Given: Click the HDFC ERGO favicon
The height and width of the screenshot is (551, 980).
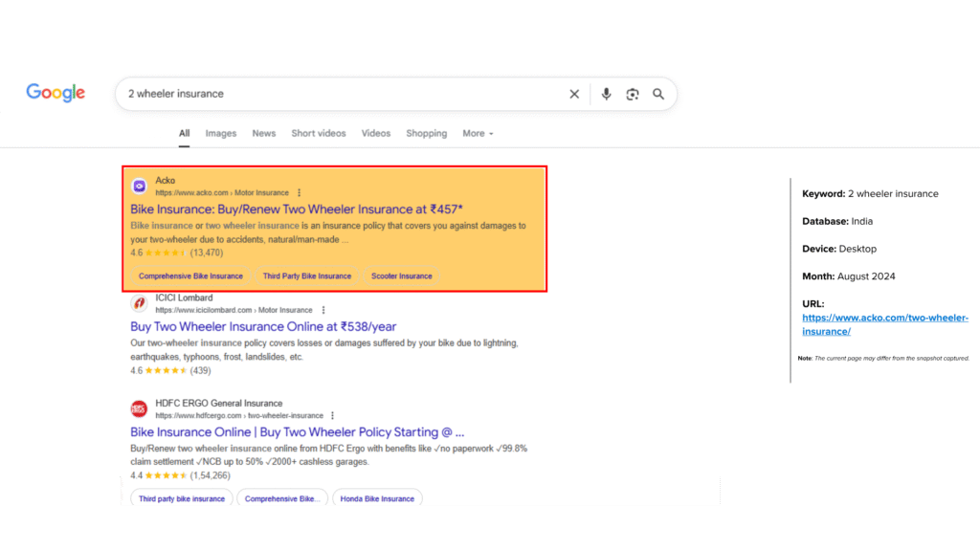Looking at the screenshot, I should [x=140, y=408].
